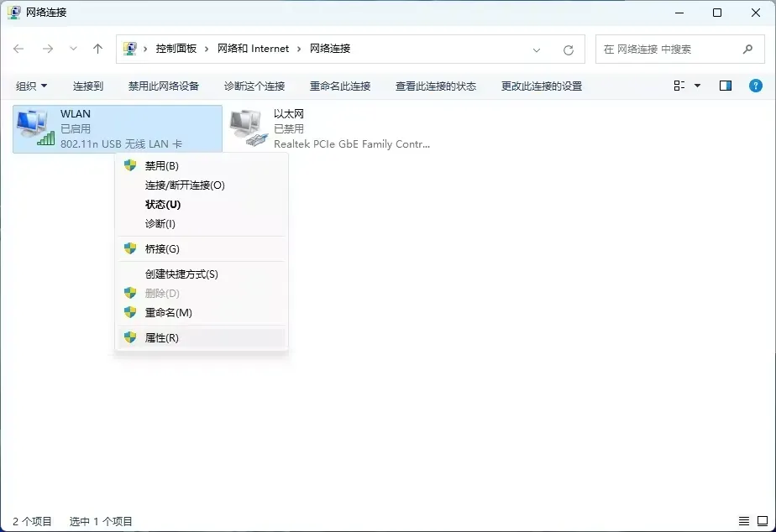Screen dimensions: 776x532
Task: Click 网络连接 breadcrumb segment
Action: [x=330, y=49]
